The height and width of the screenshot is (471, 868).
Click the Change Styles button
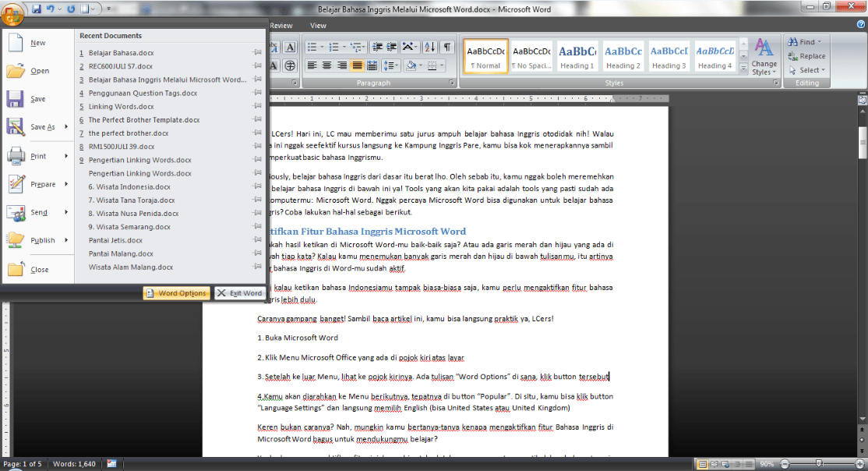[764, 56]
